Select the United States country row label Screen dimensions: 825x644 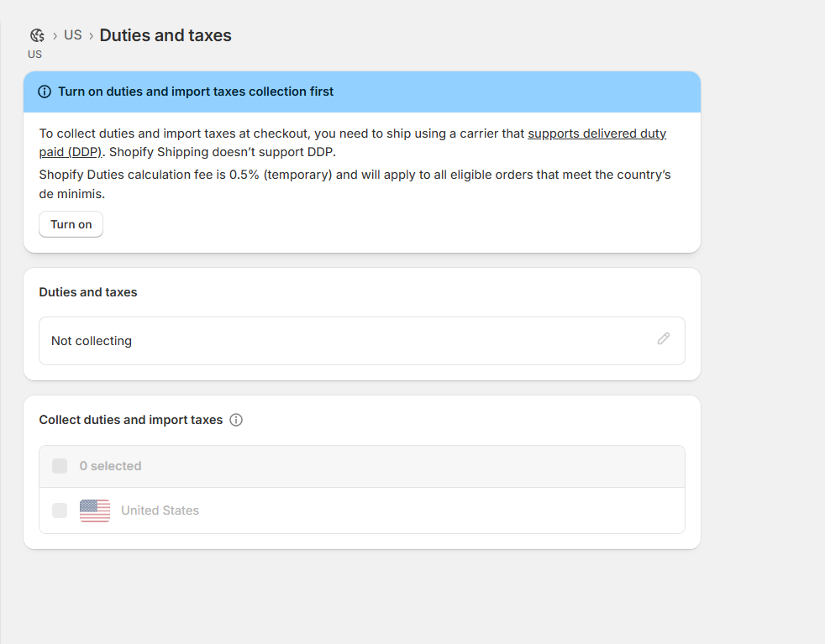pos(160,510)
